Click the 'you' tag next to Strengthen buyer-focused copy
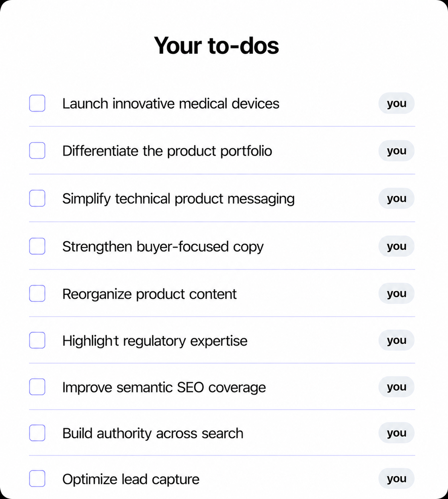Image resolution: width=448 pixels, height=499 pixels. [x=396, y=246]
